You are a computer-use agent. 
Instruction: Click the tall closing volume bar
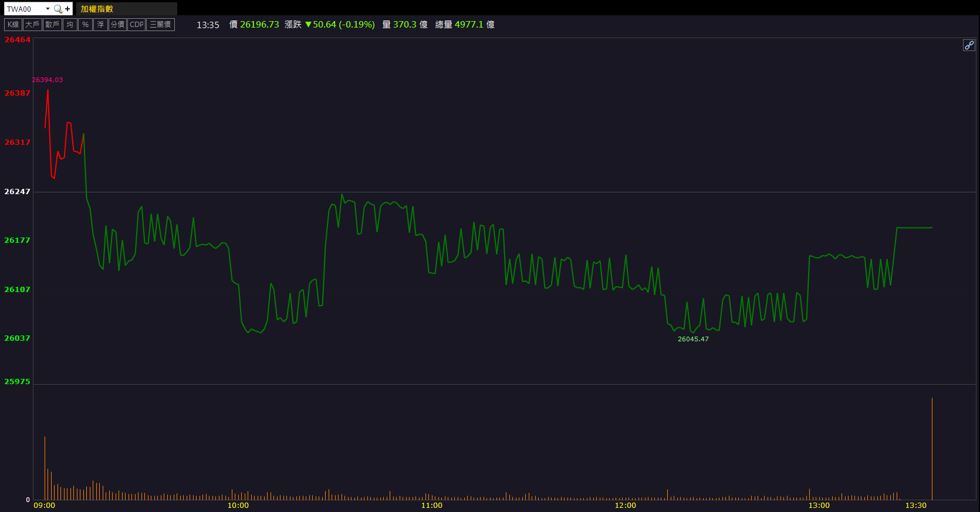932,449
